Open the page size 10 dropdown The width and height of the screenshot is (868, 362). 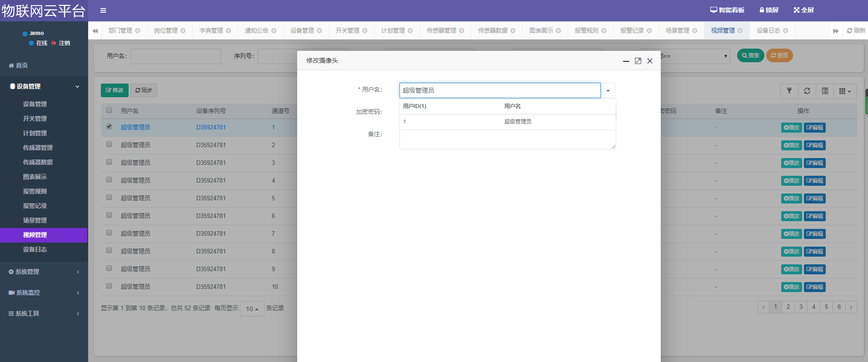coord(252,309)
